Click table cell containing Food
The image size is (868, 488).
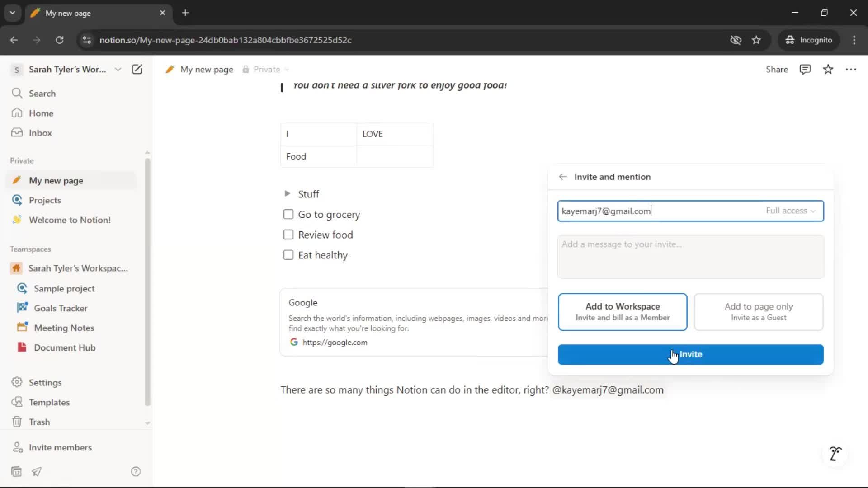[319, 156]
